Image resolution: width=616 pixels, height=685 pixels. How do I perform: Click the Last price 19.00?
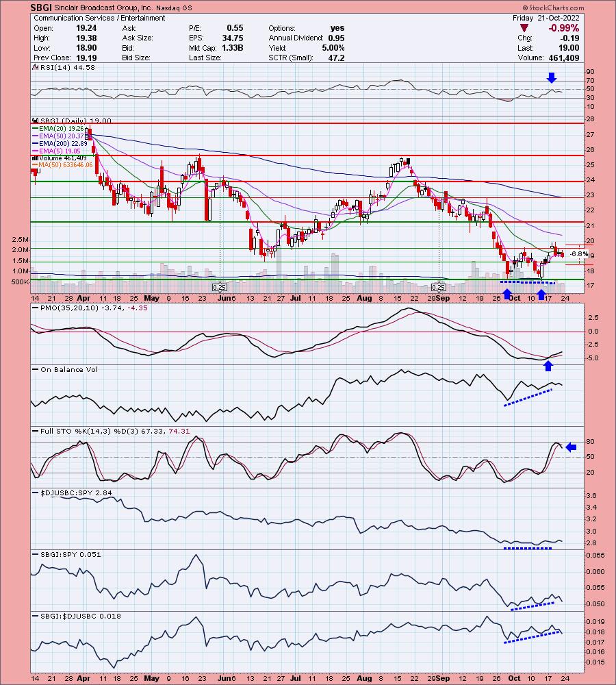(569, 48)
